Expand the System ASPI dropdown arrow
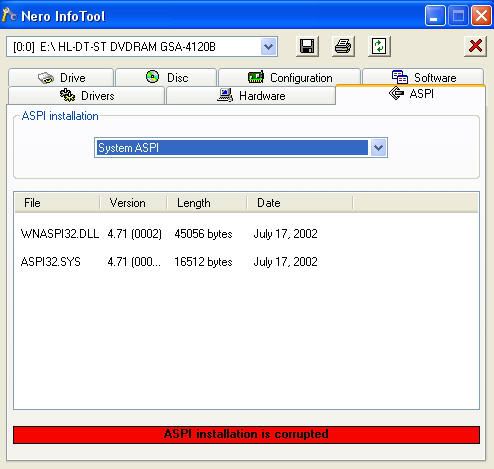Screen dimensions: 494x469 (x=378, y=148)
